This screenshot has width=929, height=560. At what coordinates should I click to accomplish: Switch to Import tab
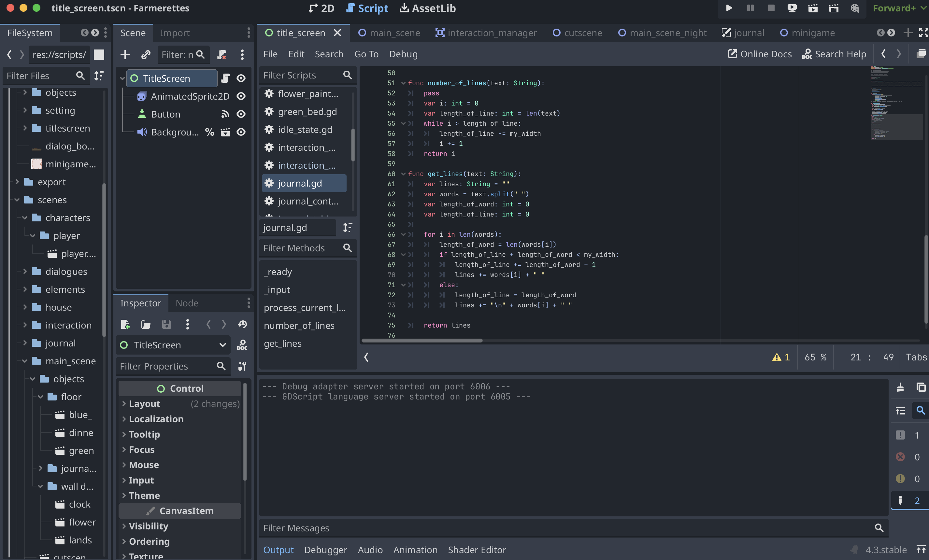coord(175,33)
